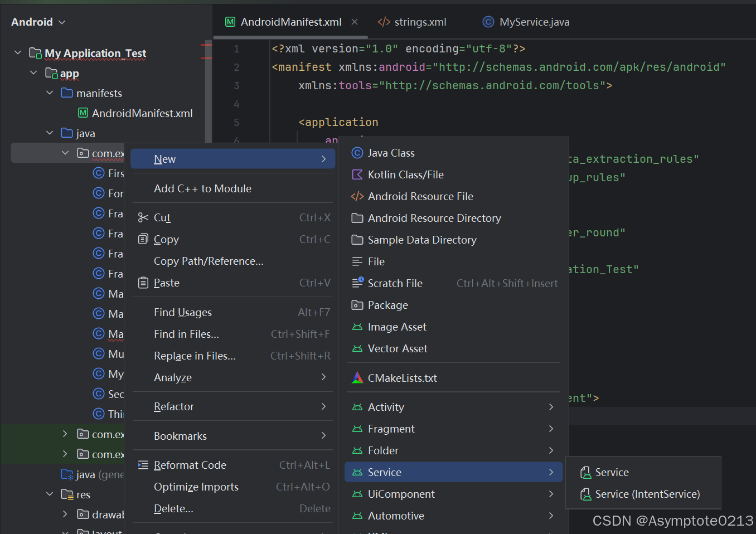Switch to the MyService.java tab
756x534 pixels.
[x=526, y=22]
